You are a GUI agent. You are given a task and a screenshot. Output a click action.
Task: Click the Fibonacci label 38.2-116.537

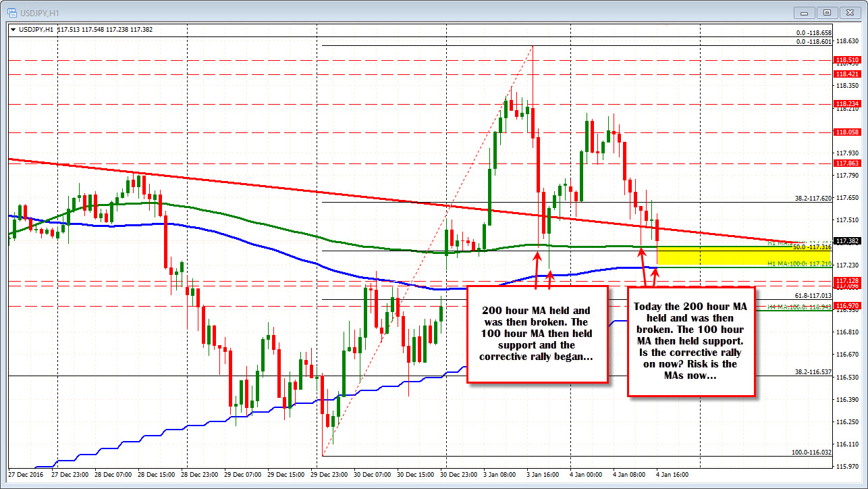[x=813, y=372]
